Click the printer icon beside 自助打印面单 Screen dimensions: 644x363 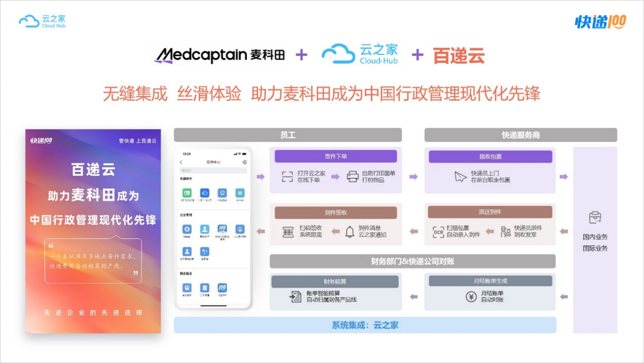353,176
